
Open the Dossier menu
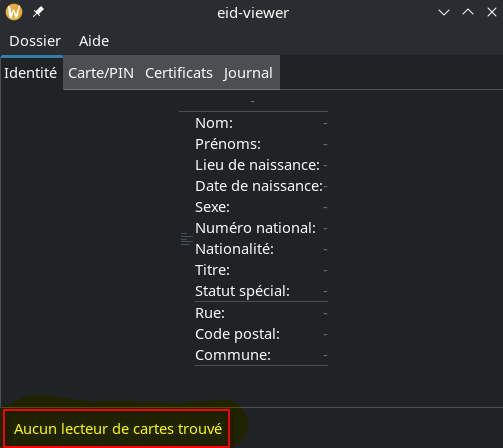pos(35,41)
